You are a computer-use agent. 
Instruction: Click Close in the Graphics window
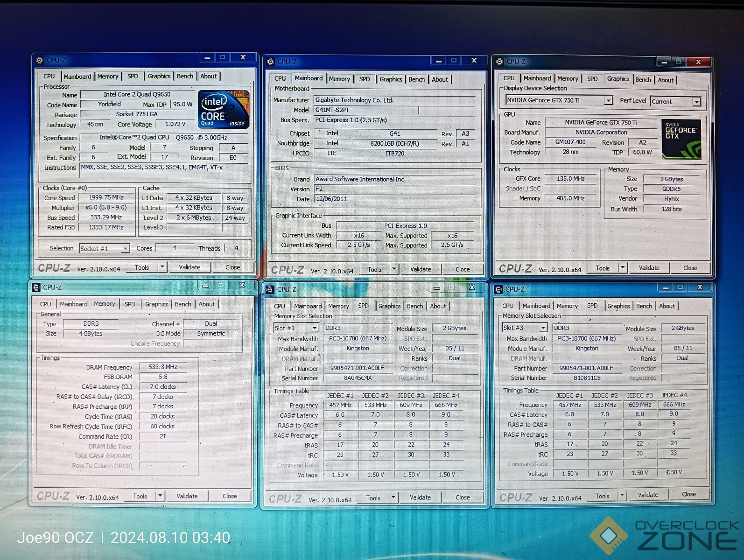click(x=690, y=268)
